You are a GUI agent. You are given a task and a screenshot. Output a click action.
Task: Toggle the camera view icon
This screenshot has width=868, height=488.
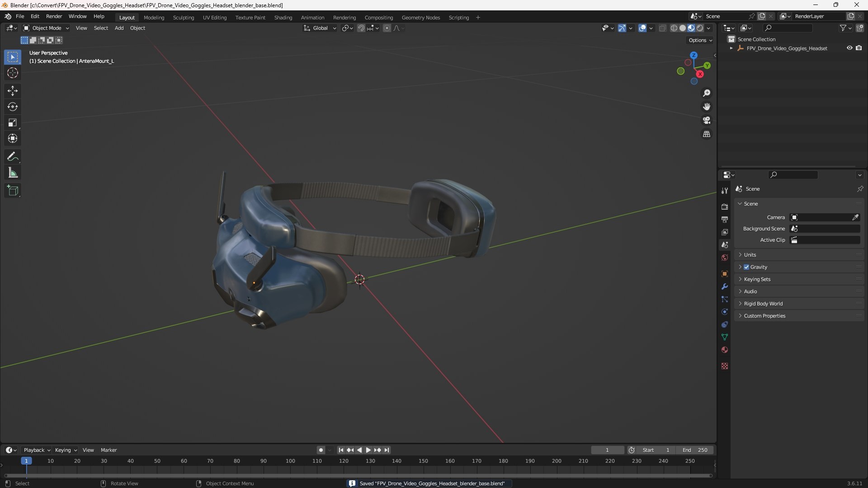pos(707,120)
